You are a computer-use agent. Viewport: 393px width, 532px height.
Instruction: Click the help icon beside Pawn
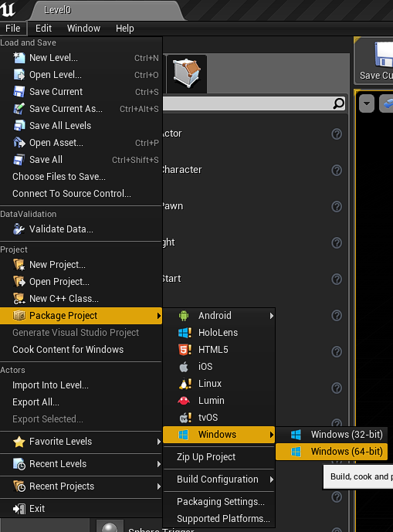337,207
